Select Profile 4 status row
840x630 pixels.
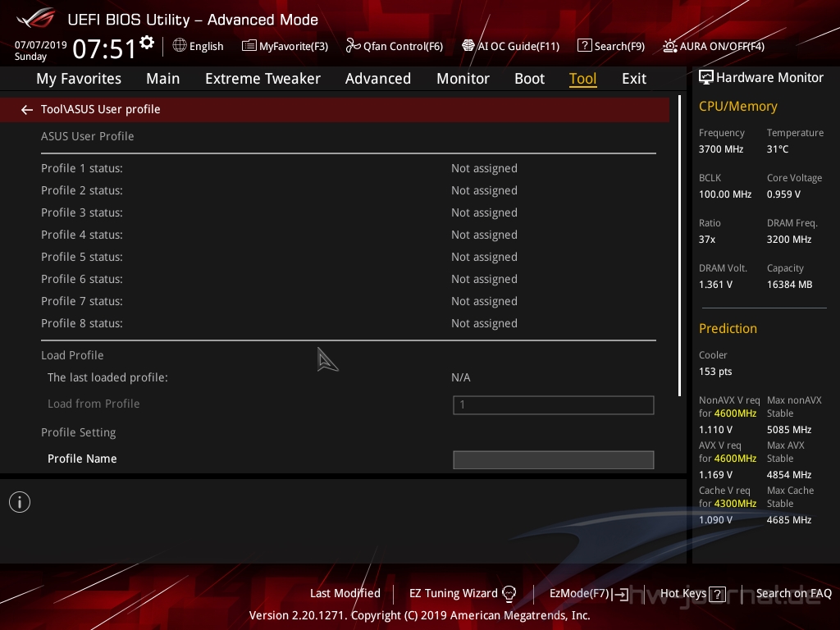click(x=348, y=235)
